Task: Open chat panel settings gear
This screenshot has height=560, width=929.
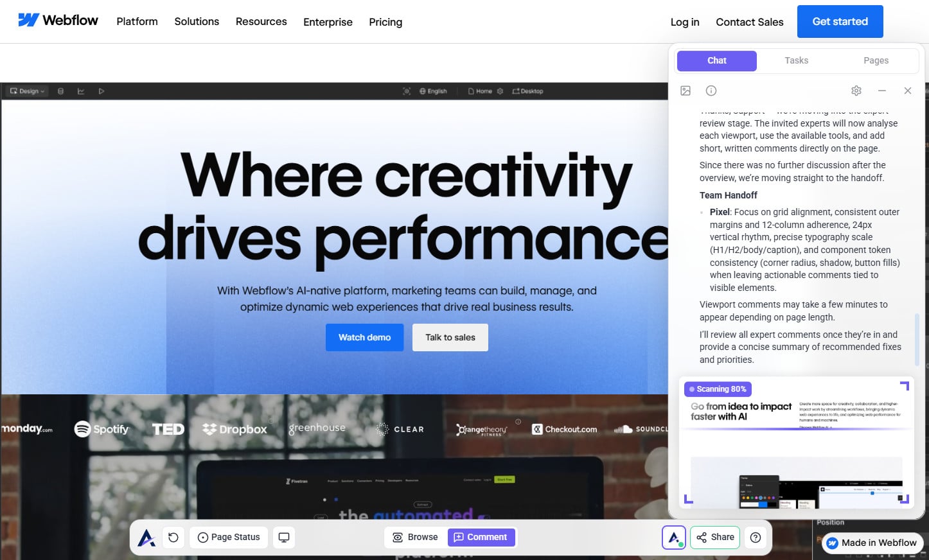Action: (856, 91)
